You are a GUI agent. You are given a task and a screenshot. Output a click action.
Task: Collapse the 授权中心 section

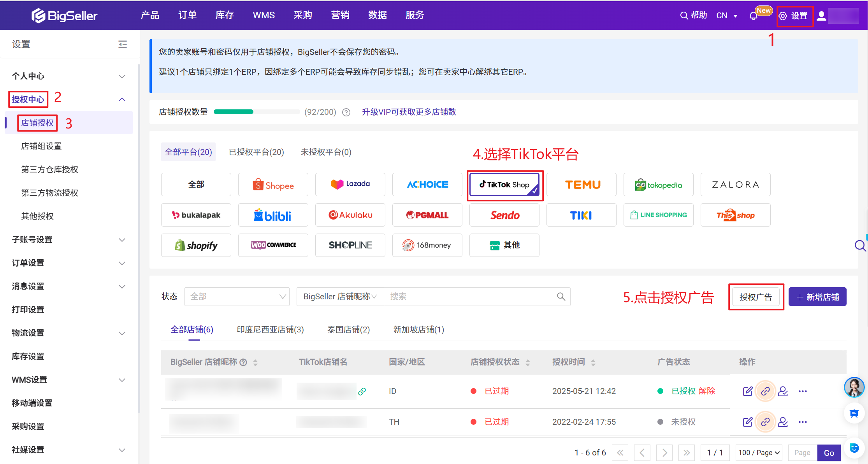122,100
